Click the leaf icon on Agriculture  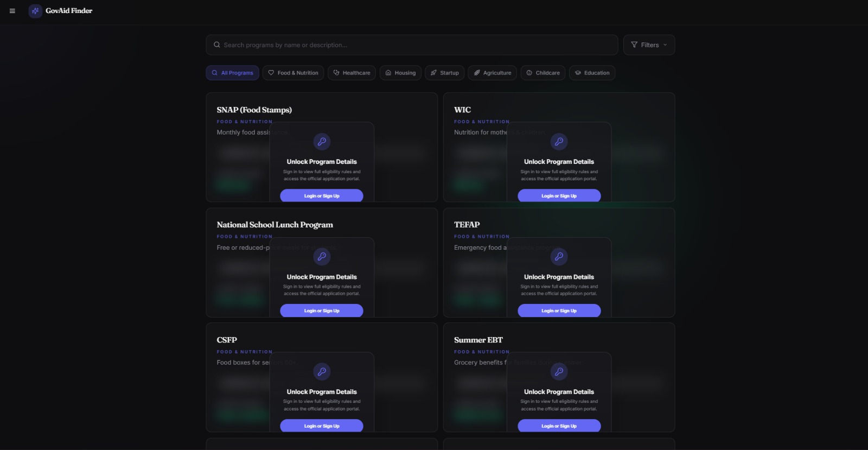477,73
